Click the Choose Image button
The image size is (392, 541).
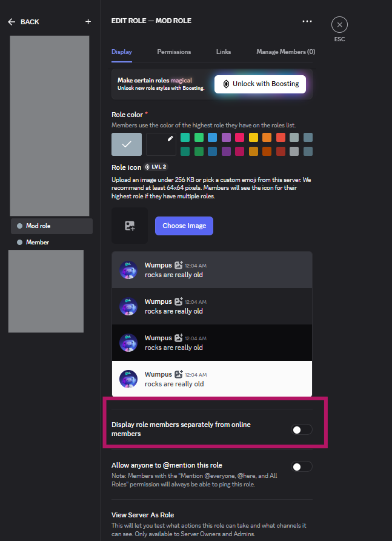184,226
